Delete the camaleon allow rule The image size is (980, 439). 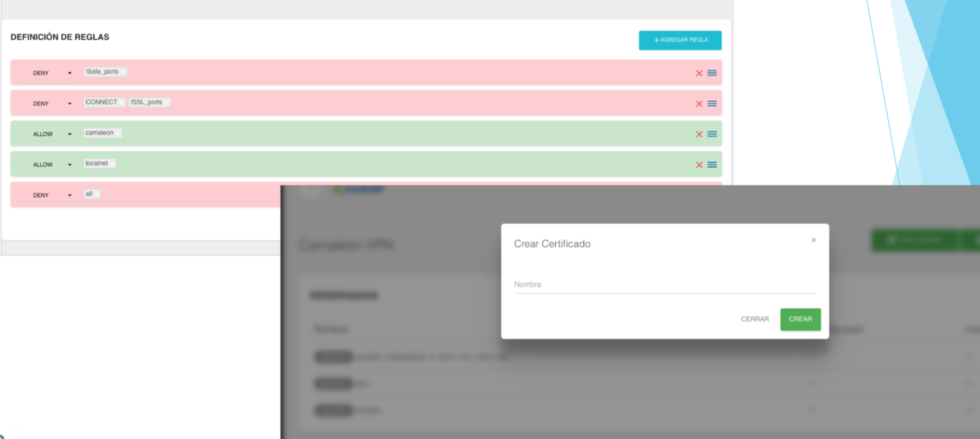(x=699, y=134)
